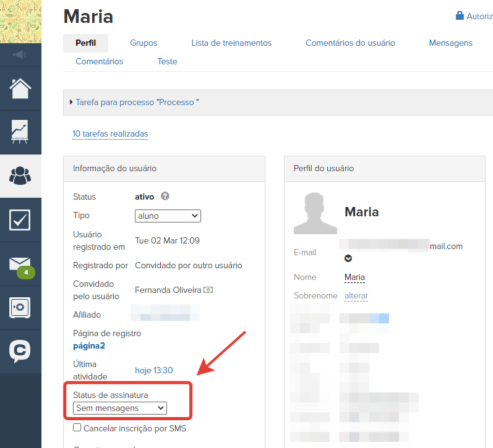This screenshot has height=448, width=493.
Task: Open the tasks checkmark sidebar icon
Action: 20,219
